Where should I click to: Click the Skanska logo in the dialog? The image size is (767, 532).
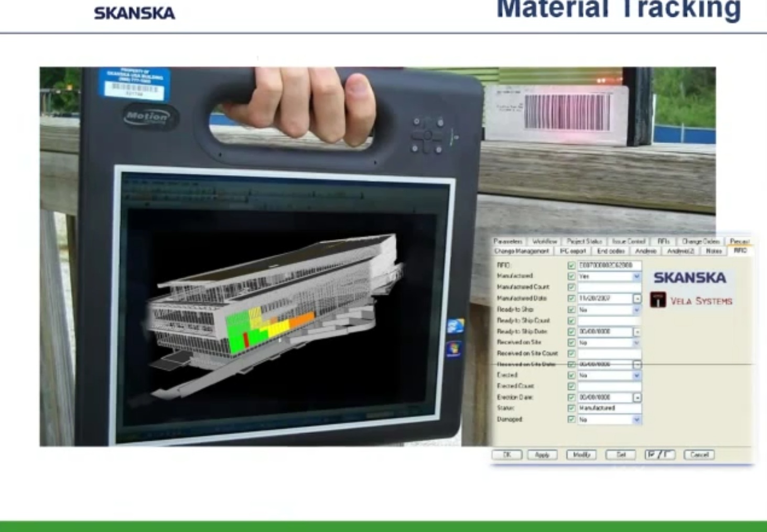coord(689,278)
